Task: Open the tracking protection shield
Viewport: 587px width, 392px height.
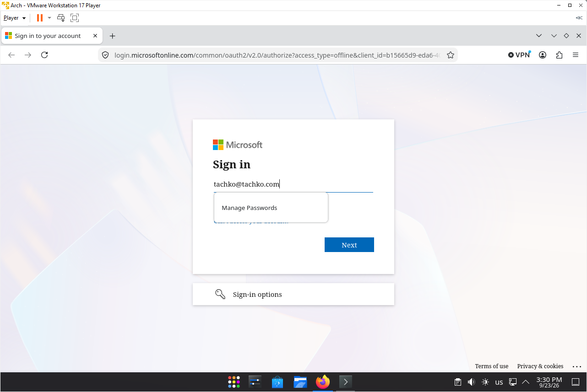Action: tap(105, 55)
